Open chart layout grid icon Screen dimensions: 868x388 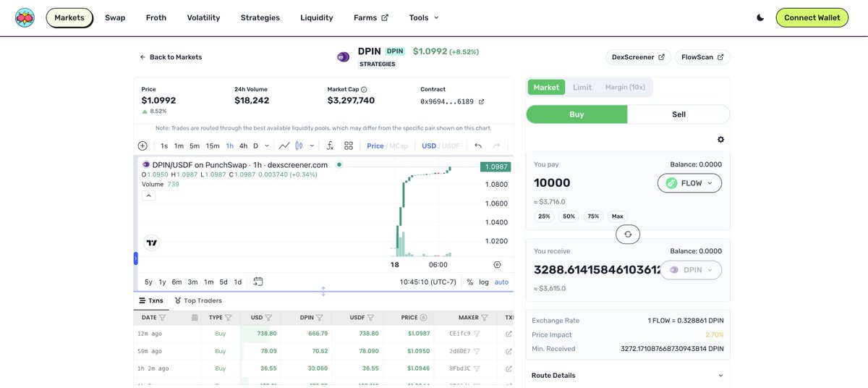(349, 145)
